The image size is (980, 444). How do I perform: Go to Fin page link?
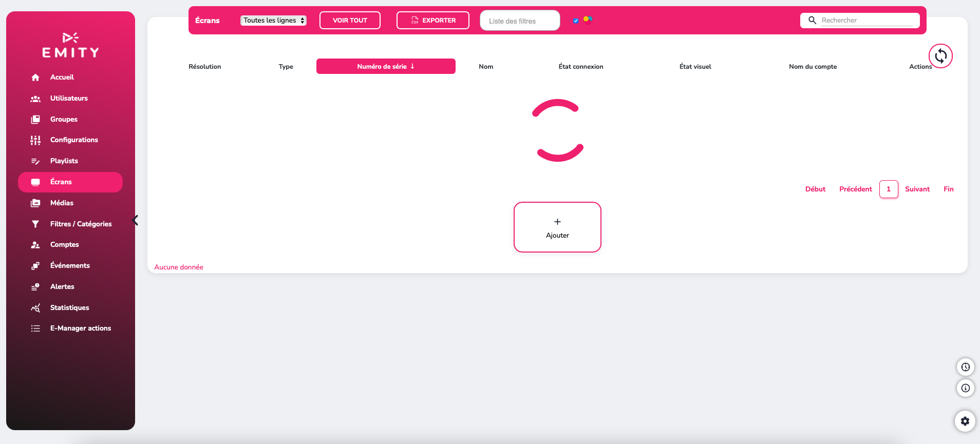point(949,189)
